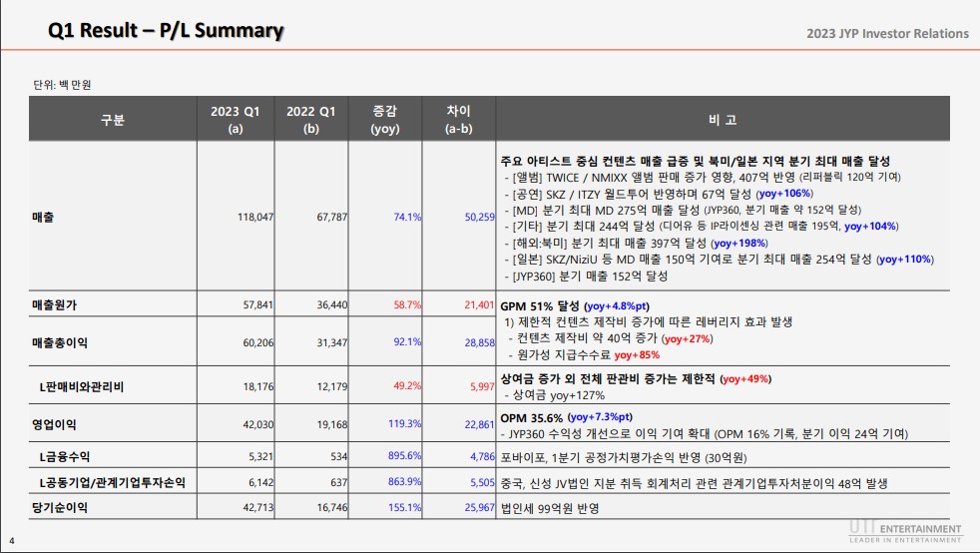Click the '[해외:북미]' note line
980x553 pixels.
click(x=637, y=244)
